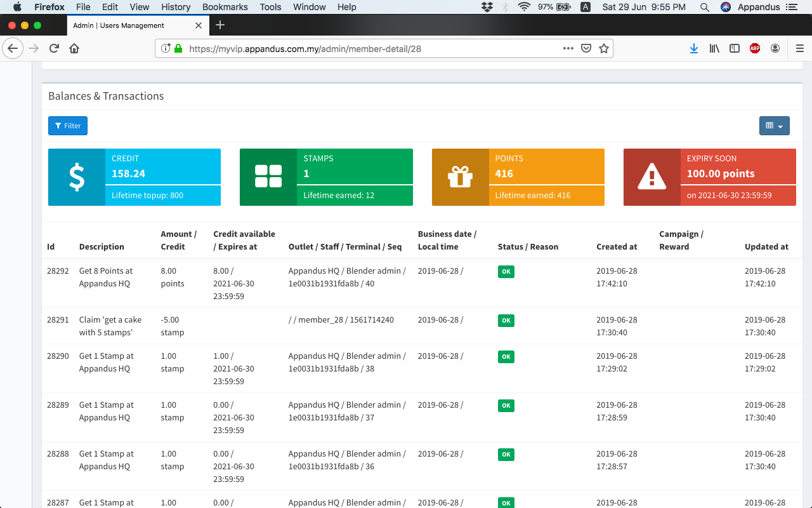Click OK status badge in row 28291

point(506,321)
